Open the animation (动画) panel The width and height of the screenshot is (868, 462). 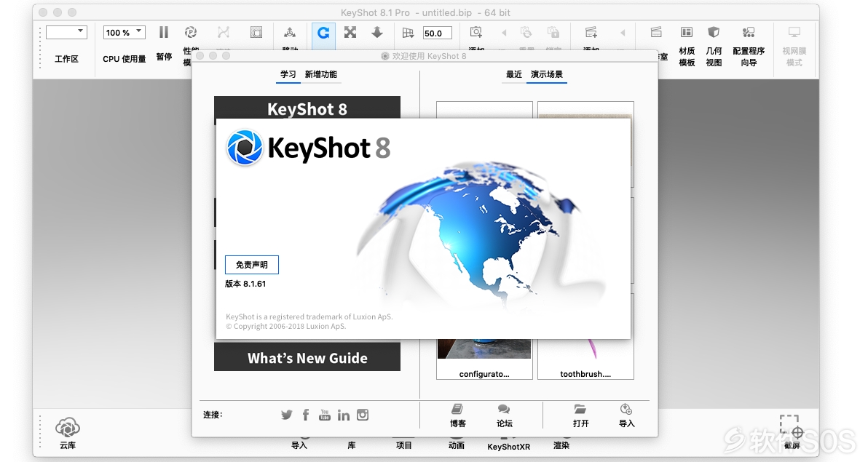click(456, 445)
